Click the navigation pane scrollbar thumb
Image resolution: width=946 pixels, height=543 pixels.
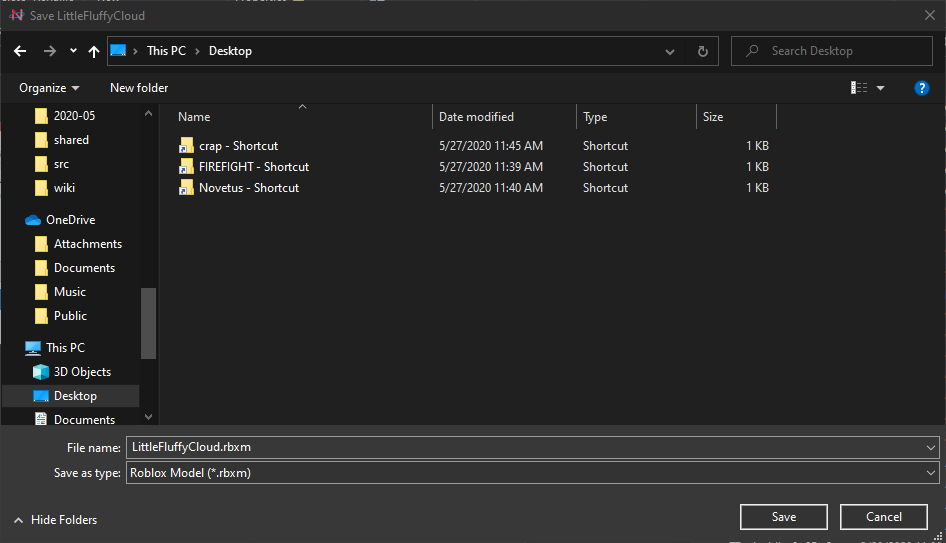(149, 323)
